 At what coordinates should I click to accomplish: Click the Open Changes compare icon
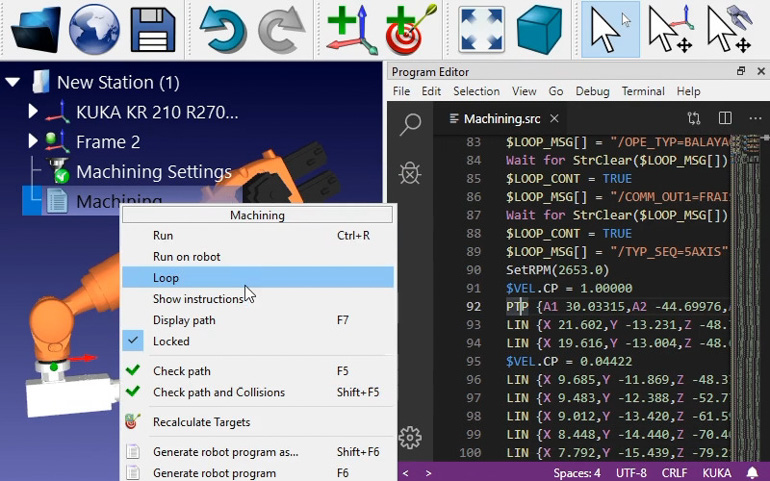(x=694, y=118)
